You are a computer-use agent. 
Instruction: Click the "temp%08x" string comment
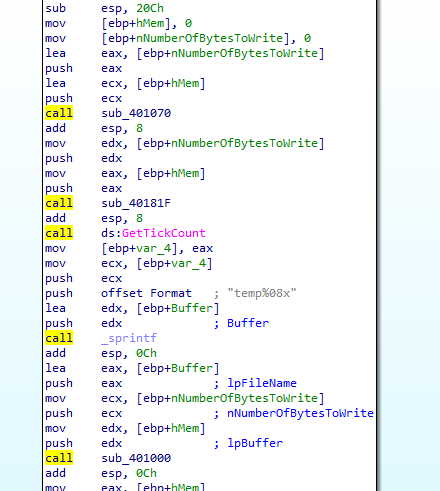262,293
